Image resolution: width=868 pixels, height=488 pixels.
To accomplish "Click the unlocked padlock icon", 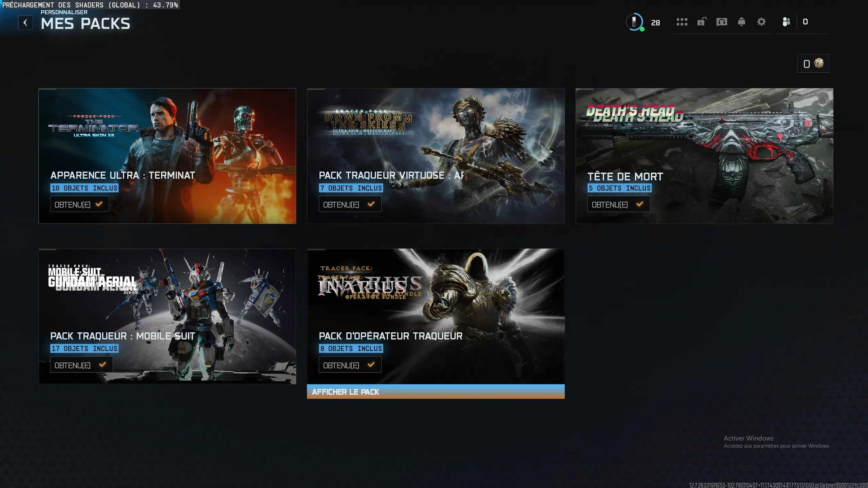I will [701, 22].
